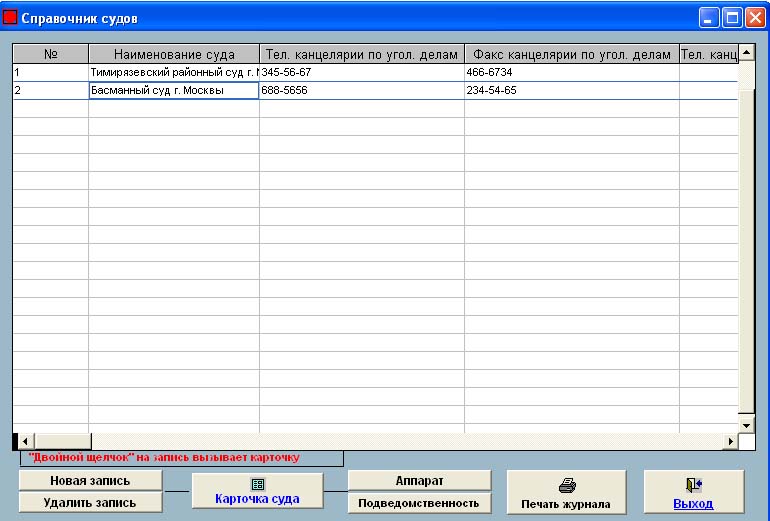
Task: Select the Басманный суд г. Москвы cell
Action: (x=174, y=90)
